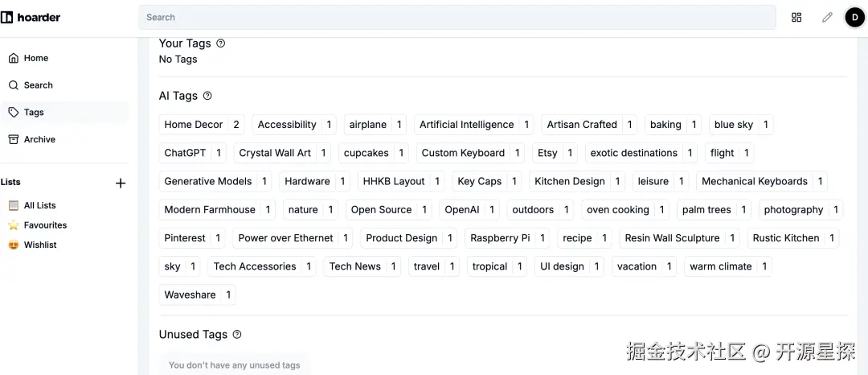Click the help icon next to Your Tags
Viewport: 868px width, 375px height.
pyautogui.click(x=221, y=43)
